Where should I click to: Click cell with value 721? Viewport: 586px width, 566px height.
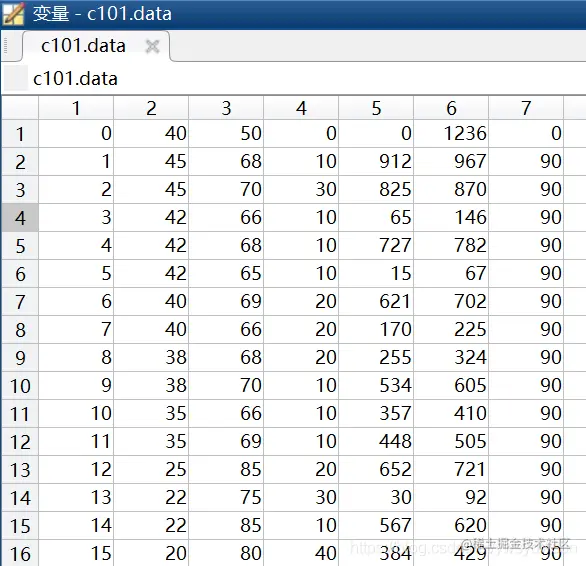click(451, 470)
